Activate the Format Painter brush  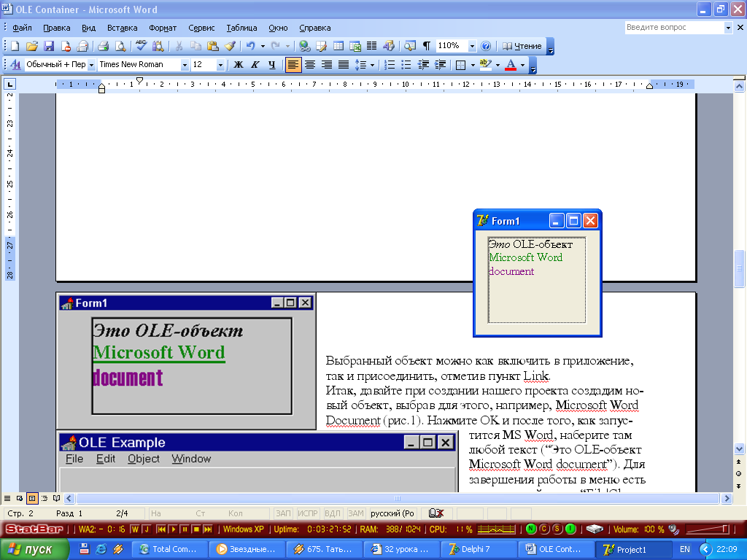point(230,46)
